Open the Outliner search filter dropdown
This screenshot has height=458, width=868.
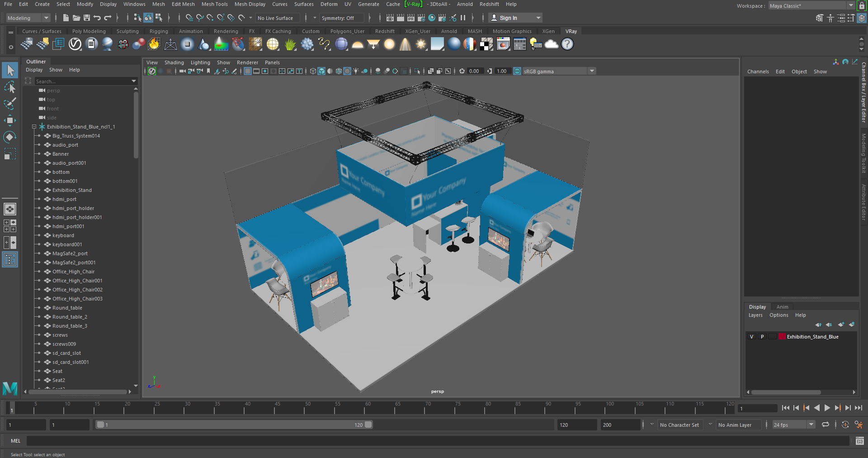(133, 81)
